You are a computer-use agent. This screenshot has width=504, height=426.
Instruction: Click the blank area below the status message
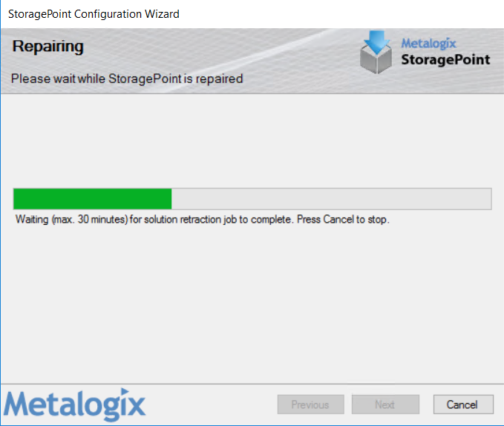pos(252,304)
